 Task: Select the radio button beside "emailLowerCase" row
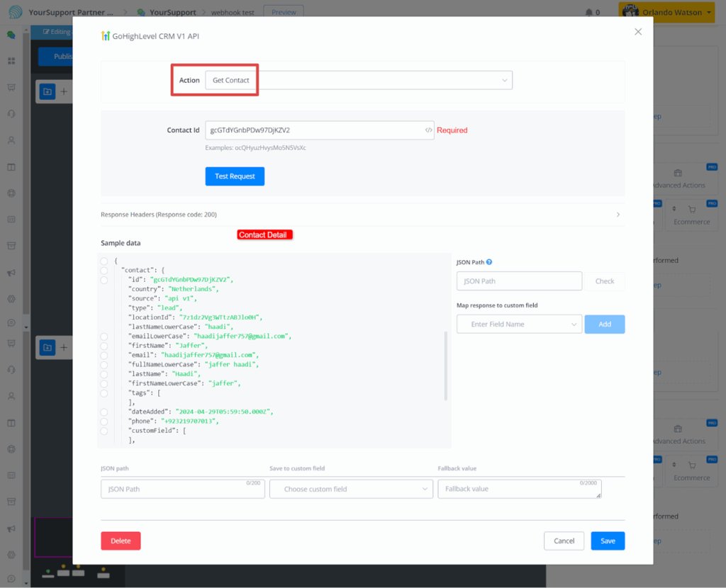click(x=104, y=337)
